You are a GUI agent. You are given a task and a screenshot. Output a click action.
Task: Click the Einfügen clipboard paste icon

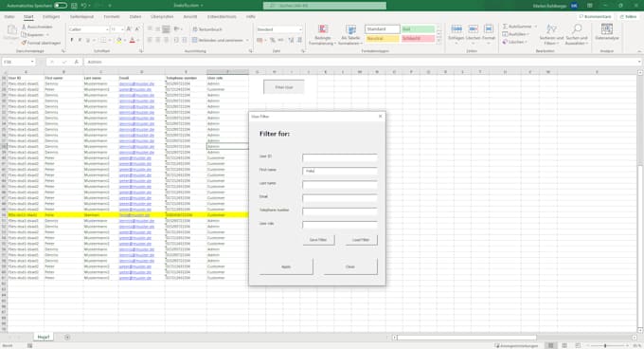(x=12, y=30)
